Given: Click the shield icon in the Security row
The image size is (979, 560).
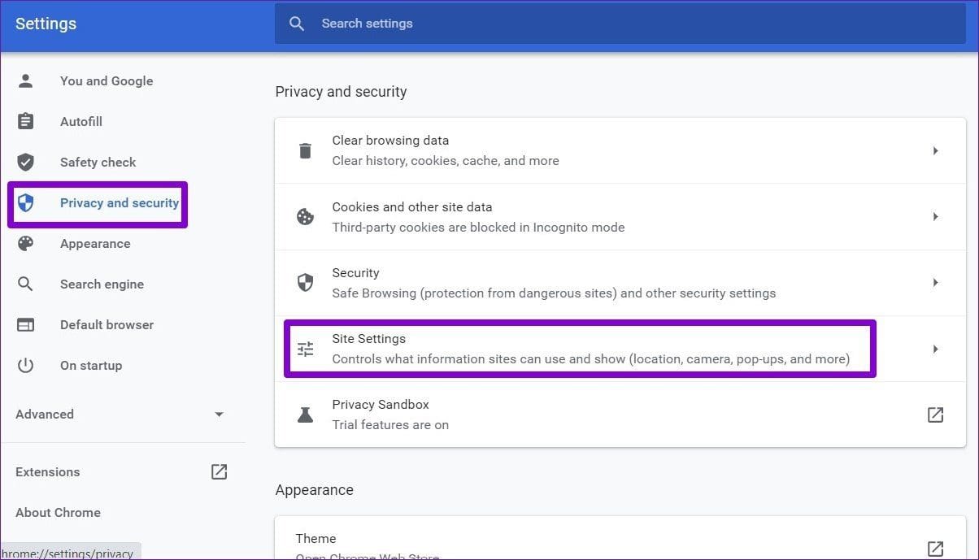Looking at the screenshot, I should click(305, 283).
